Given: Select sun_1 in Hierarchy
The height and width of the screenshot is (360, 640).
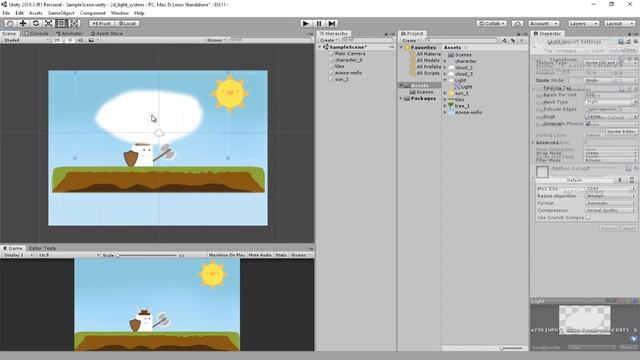Looking at the screenshot, I should click(342, 79).
